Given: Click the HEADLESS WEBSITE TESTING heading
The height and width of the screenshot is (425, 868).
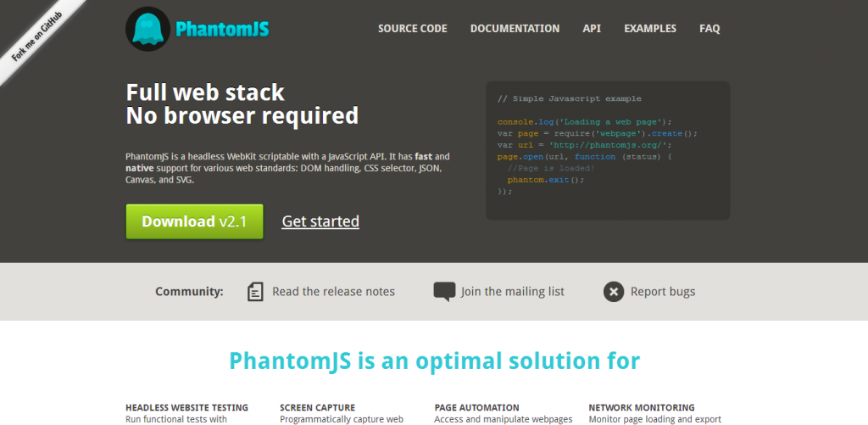Looking at the screenshot, I should [186, 407].
